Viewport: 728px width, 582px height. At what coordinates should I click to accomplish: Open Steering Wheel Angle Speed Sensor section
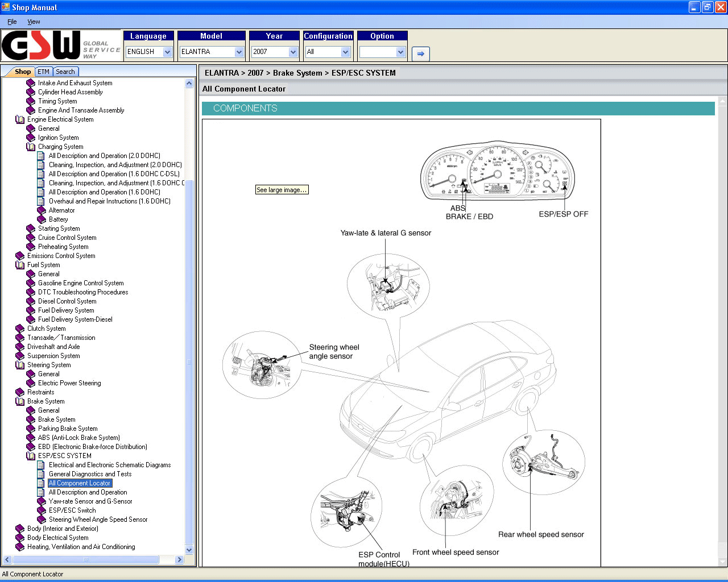pos(98,519)
